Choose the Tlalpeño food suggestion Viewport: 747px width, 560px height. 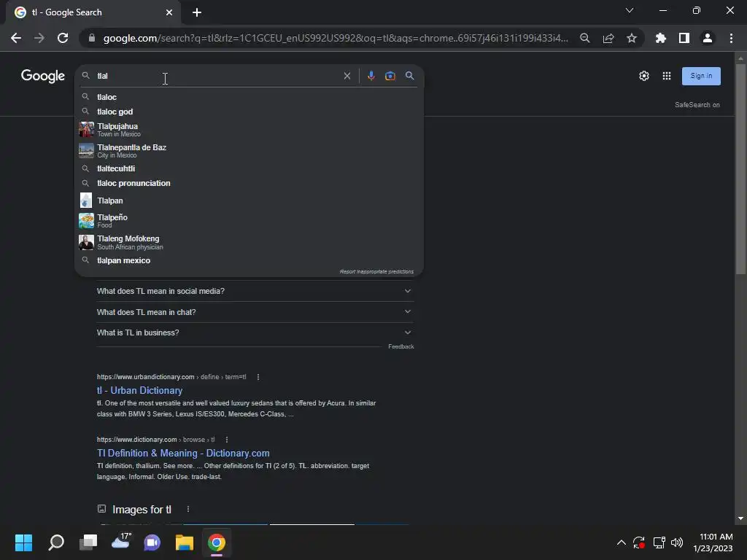(249, 220)
